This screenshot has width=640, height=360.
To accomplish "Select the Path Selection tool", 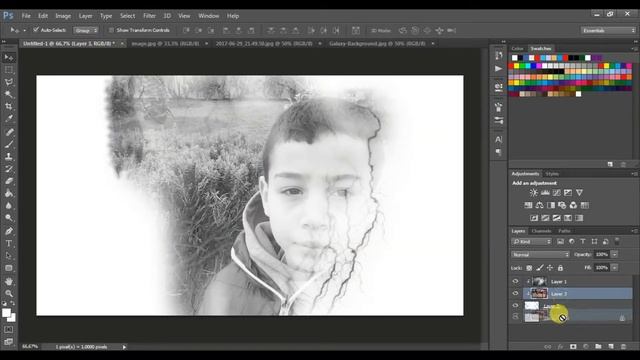I will tap(9, 256).
